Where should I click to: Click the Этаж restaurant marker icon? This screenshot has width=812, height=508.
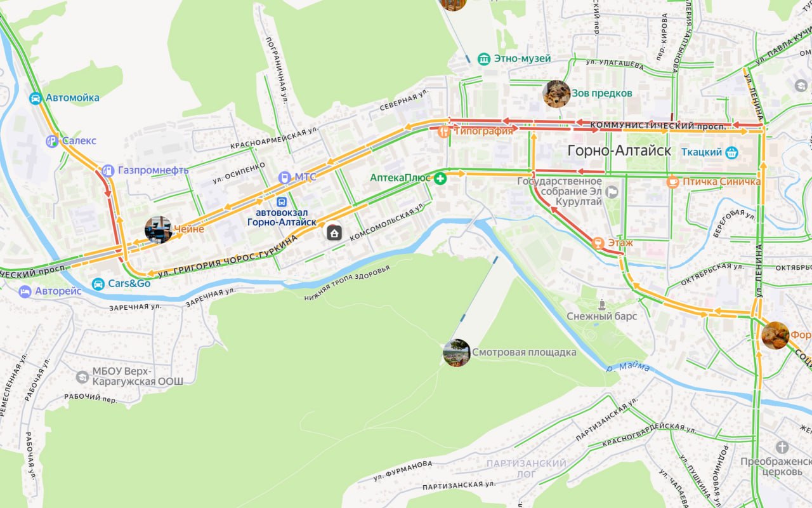[598, 243]
